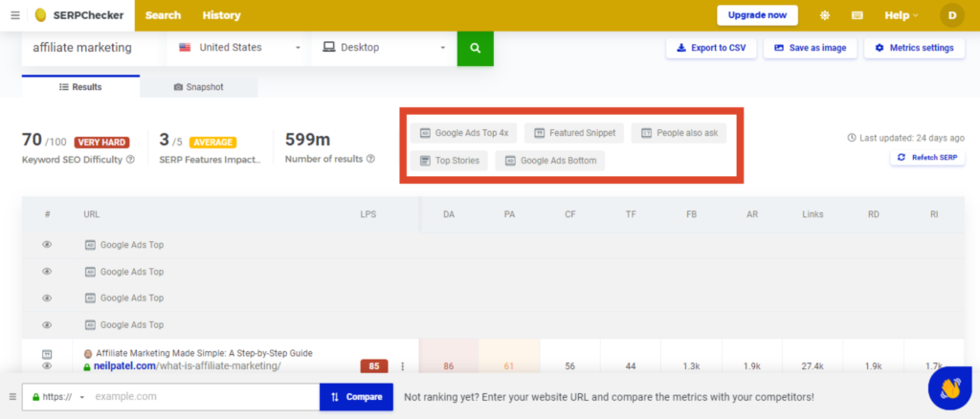Open the United States country dropdown
This screenshot has width=980, height=419.
[239, 48]
